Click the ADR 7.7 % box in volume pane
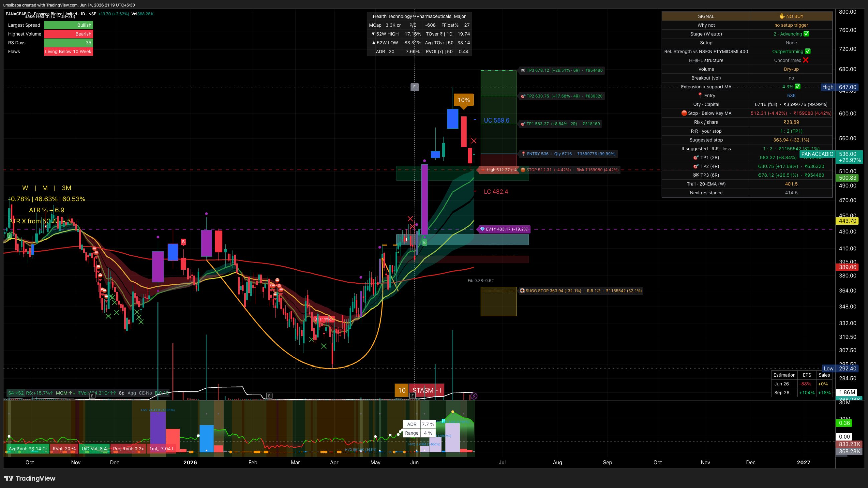Image resolution: width=868 pixels, height=488 pixels. [420, 424]
